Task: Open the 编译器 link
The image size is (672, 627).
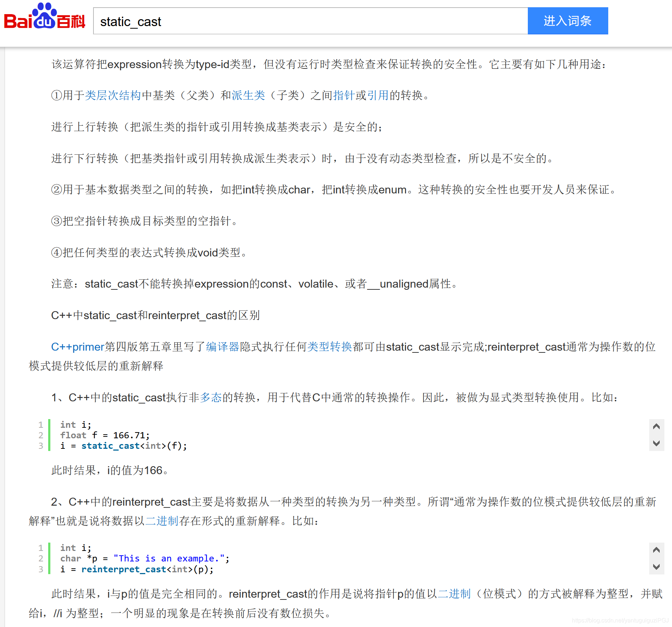Action: [x=222, y=347]
